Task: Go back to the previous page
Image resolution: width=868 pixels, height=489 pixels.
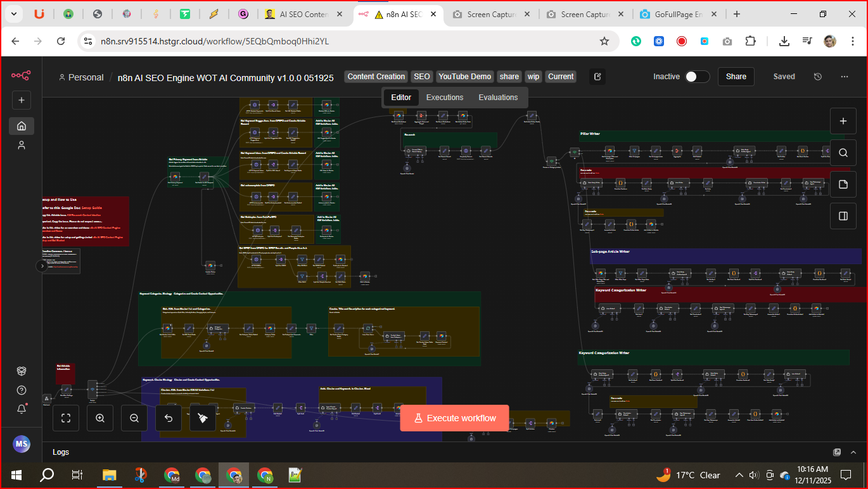Action: 15,41
